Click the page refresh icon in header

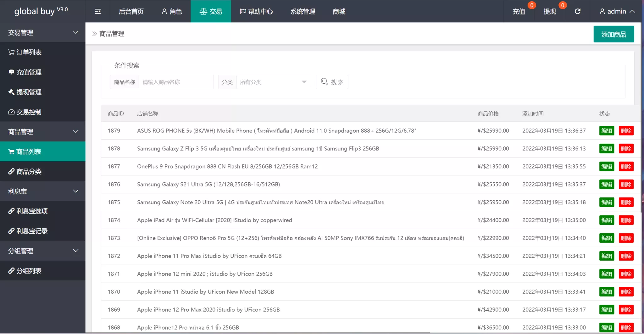[577, 11]
